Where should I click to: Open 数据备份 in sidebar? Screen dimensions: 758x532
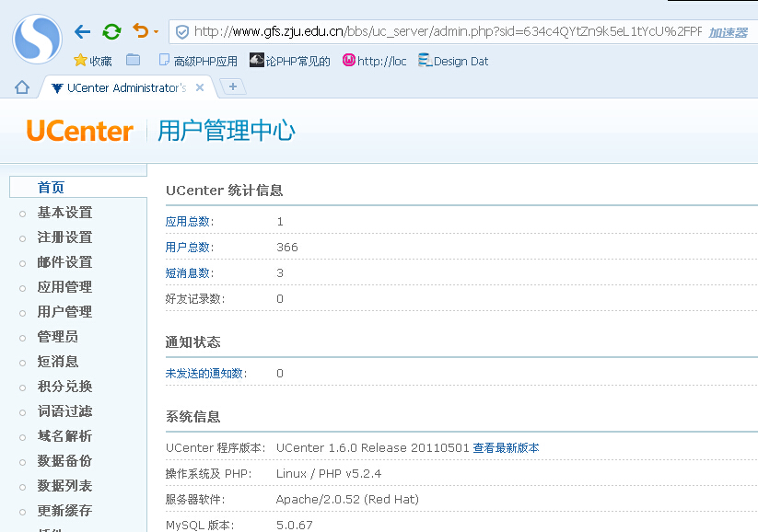[64, 461]
